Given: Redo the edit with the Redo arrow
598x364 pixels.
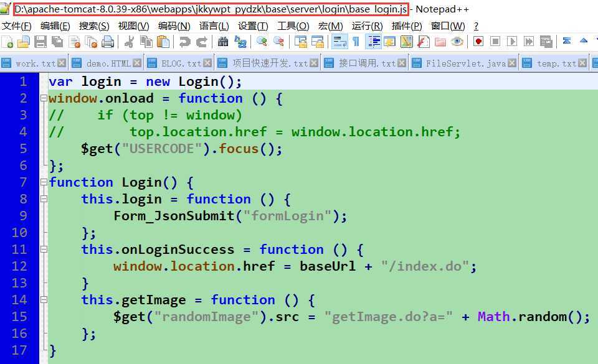Looking at the screenshot, I should click(202, 42).
